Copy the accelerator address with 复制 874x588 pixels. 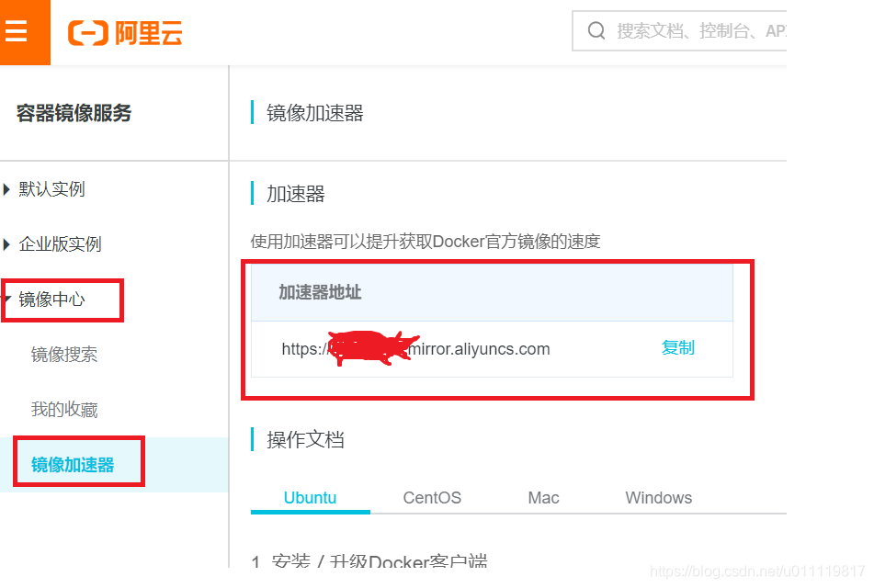(x=678, y=348)
